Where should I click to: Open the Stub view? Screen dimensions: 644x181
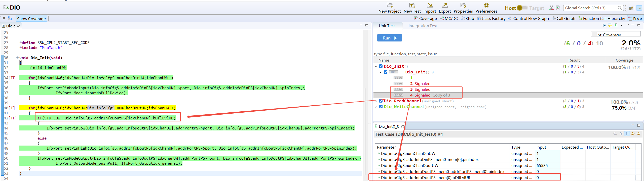pos(467,19)
